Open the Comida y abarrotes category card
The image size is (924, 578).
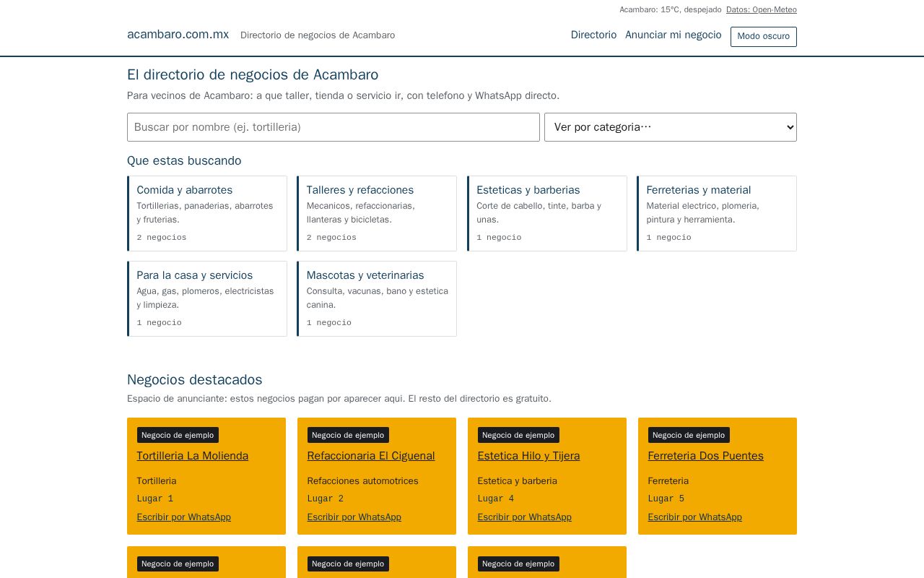tap(207, 213)
